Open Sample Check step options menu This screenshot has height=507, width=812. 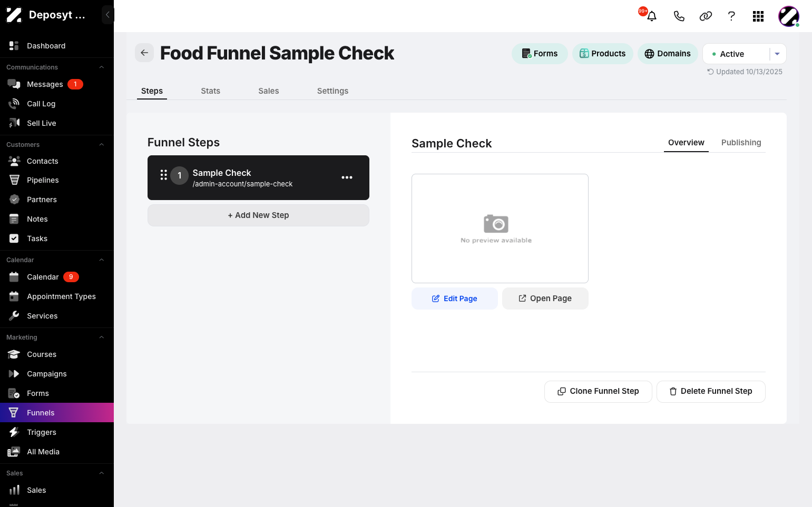tap(347, 177)
